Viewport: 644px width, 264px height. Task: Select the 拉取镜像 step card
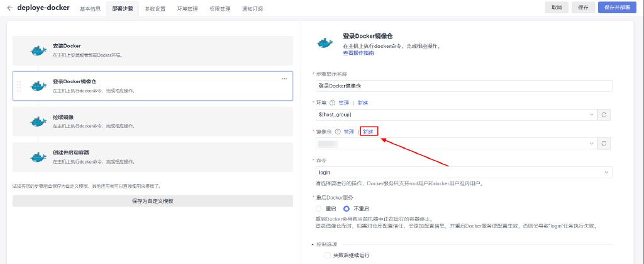coord(153,122)
